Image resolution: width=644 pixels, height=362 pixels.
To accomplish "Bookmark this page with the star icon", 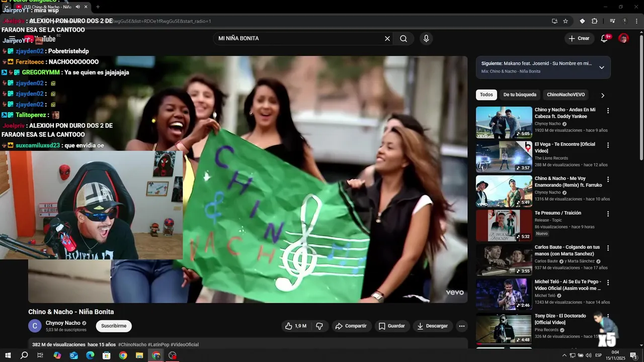I will coord(566,21).
